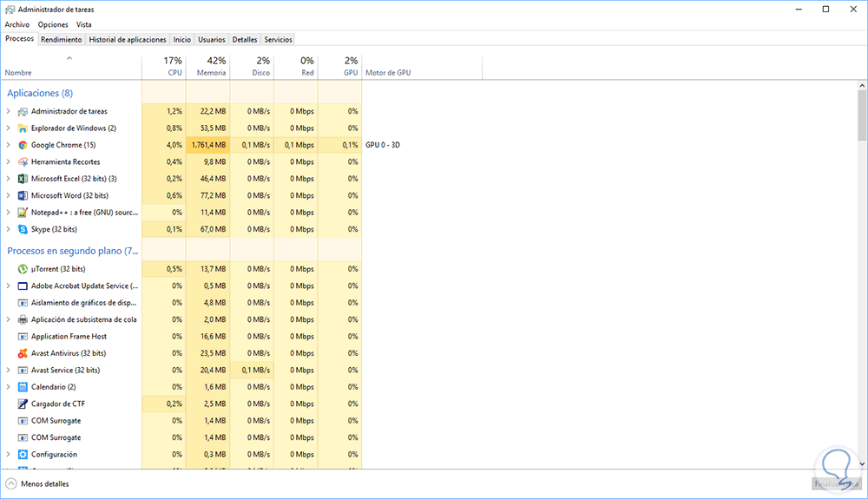Click the printer icon of Aplicación de subsistema
Viewport: 868px width, 499px height.
pyautogui.click(x=23, y=319)
